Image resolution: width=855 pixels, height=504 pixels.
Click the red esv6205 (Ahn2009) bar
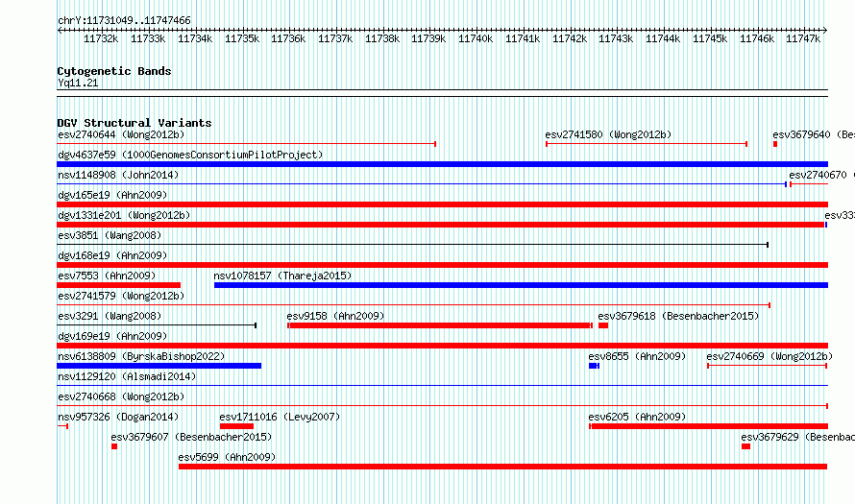tap(708, 426)
